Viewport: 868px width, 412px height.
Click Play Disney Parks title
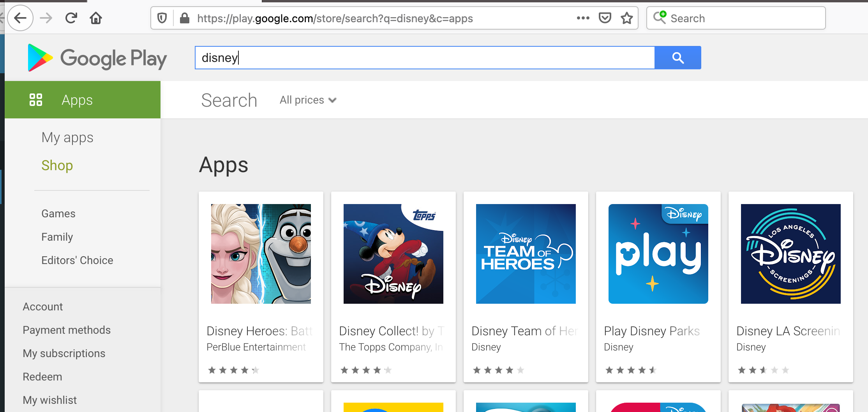coord(652,331)
